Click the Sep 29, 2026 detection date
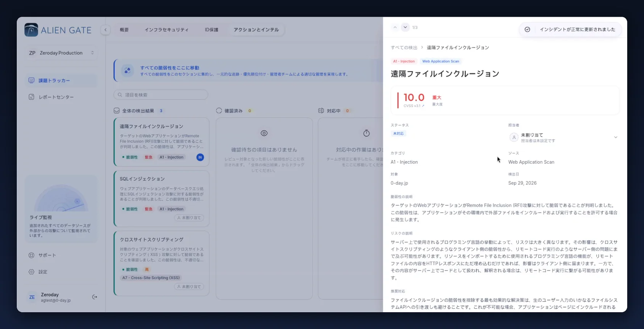The height and width of the screenshot is (329, 644). (x=522, y=183)
